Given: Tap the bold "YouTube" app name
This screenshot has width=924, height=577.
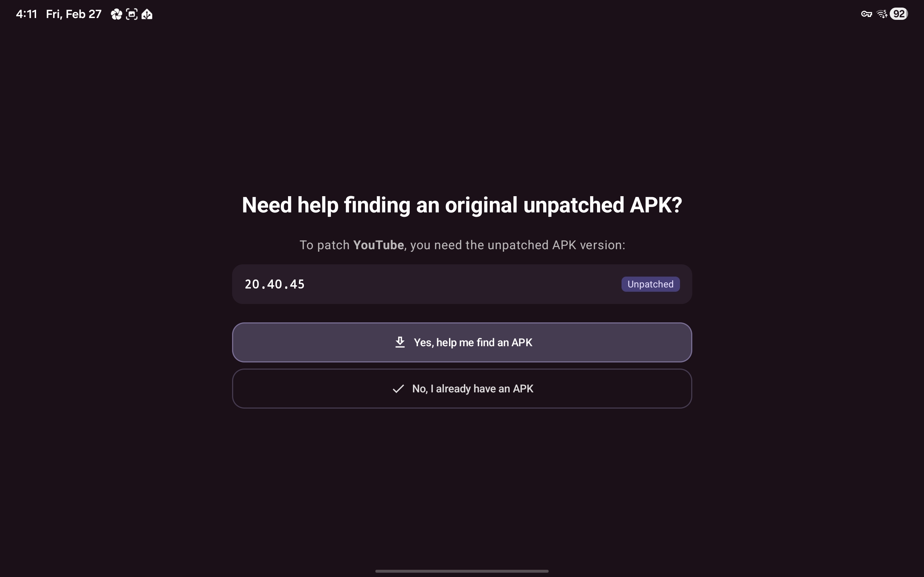Looking at the screenshot, I should point(378,245).
